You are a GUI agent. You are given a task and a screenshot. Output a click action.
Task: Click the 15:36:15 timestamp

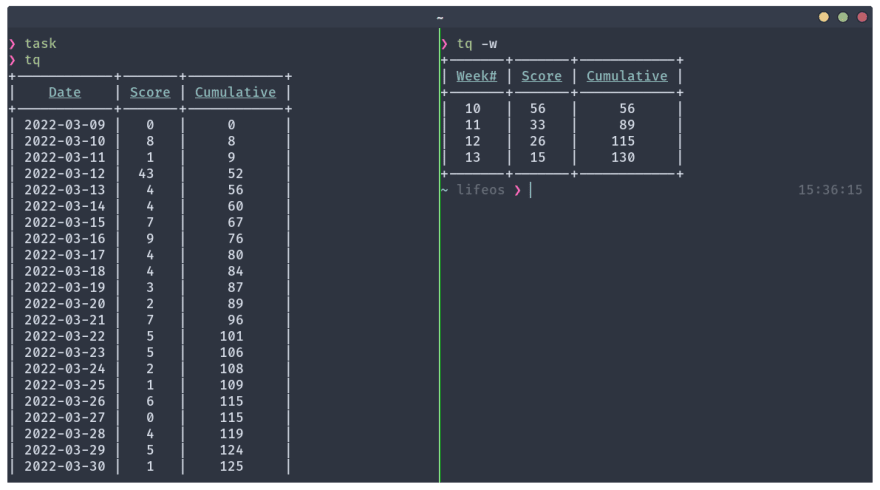pyautogui.click(x=830, y=190)
